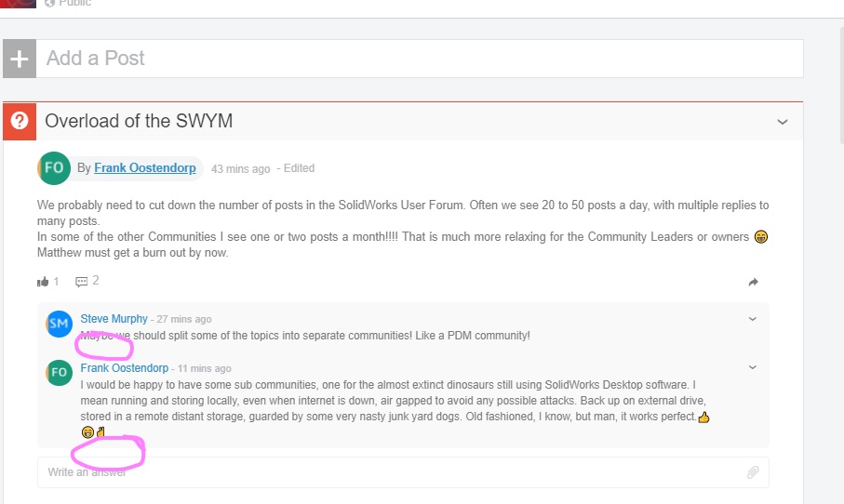Viewport: 844px width, 504px height.
Task: Open the comments count icon
Action: coord(81,281)
